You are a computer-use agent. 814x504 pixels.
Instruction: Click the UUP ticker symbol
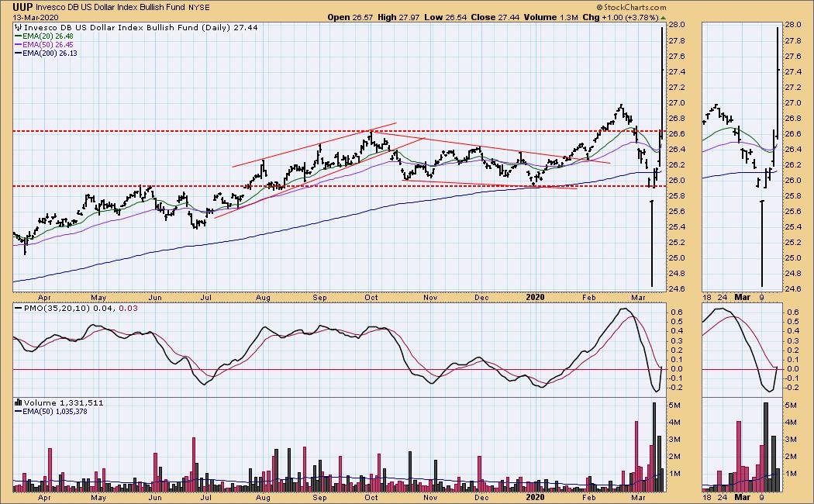click(22, 7)
